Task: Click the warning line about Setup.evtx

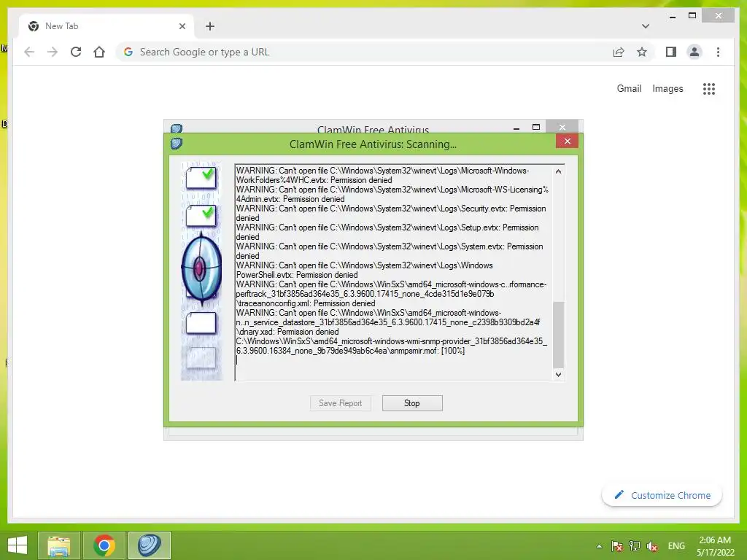Action: tap(387, 232)
